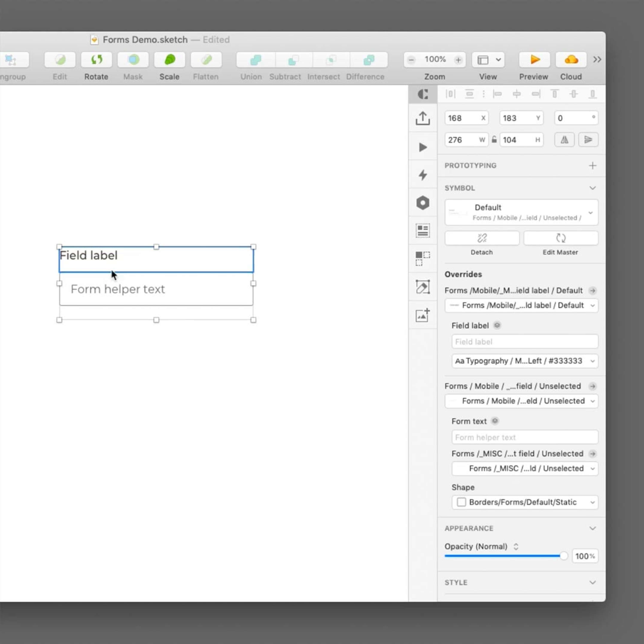Open the Forms /Mobile field label Default override dropdown
This screenshot has height=644, width=644.
[x=521, y=305]
